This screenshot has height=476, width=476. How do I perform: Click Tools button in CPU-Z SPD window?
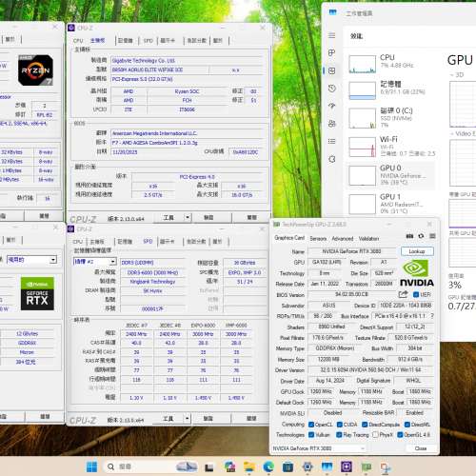click(x=169, y=419)
